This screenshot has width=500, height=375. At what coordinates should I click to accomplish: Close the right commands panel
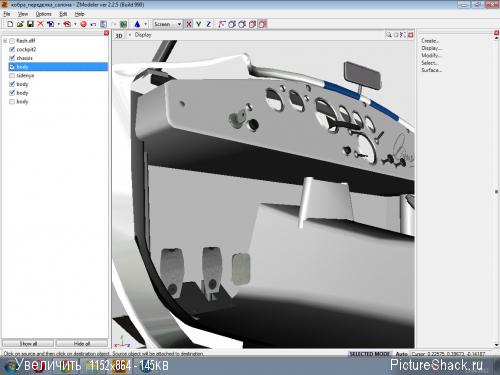pyautogui.click(x=496, y=33)
